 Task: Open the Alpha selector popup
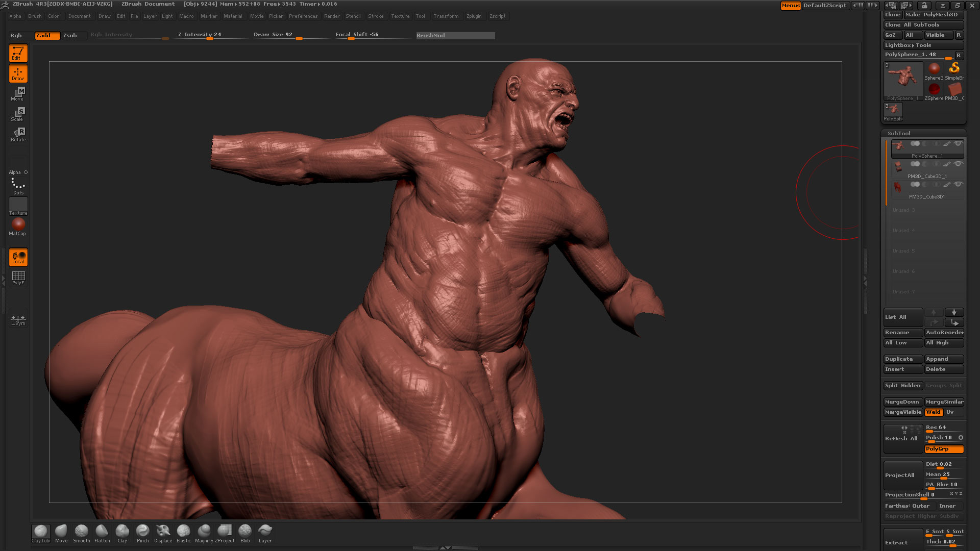point(18,165)
